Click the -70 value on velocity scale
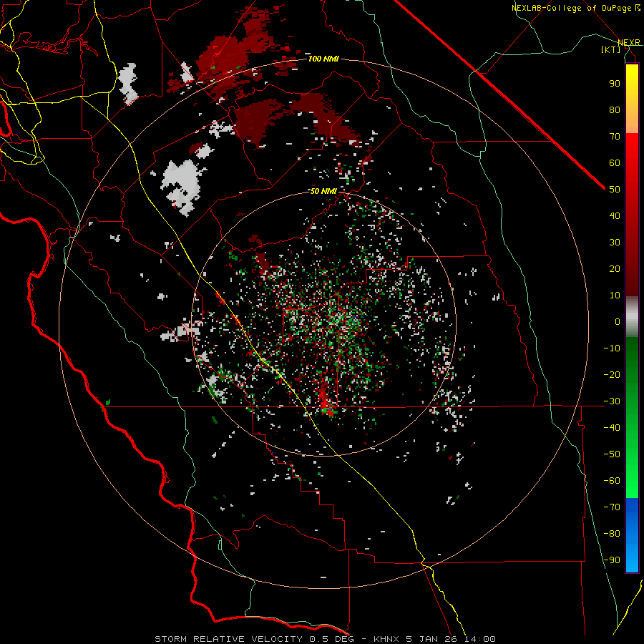The image size is (644, 644). click(612, 507)
